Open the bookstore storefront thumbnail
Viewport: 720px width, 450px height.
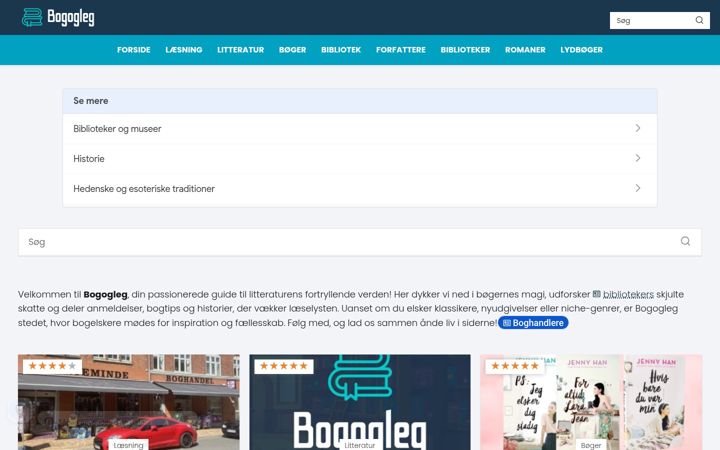click(x=129, y=402)
